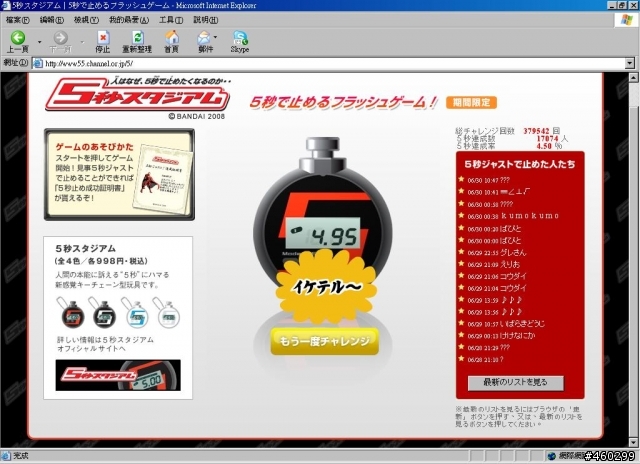Click the 5秒スタジアム site logo
Viewport: 640px width, 464px height.
[x=138, y=96]
